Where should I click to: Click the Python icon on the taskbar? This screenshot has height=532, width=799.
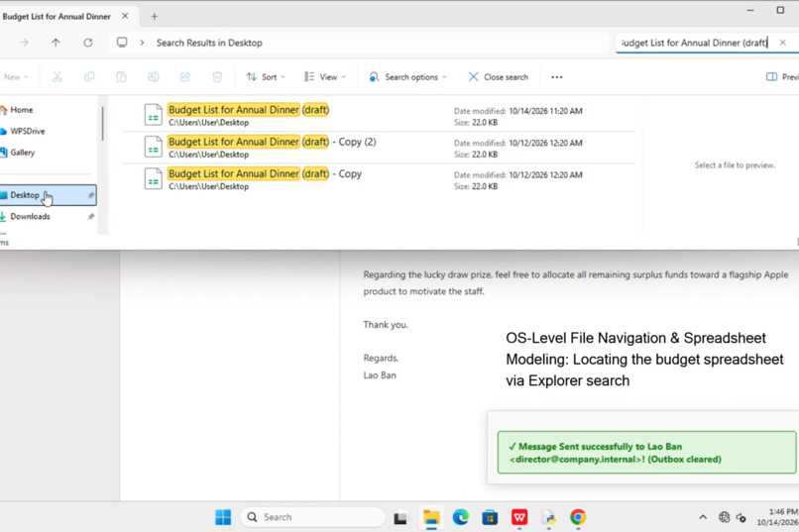point(549,517)
